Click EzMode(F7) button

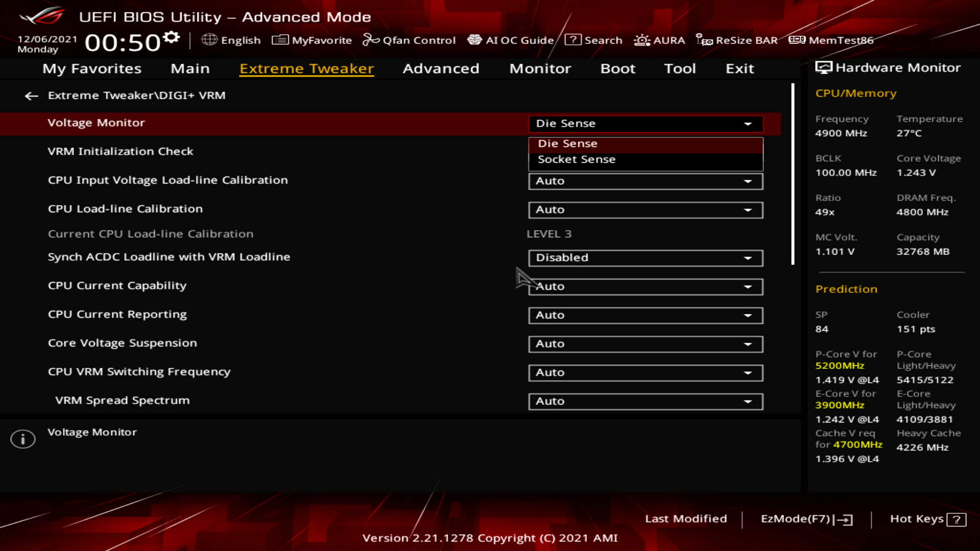click(x=806, y=519)
